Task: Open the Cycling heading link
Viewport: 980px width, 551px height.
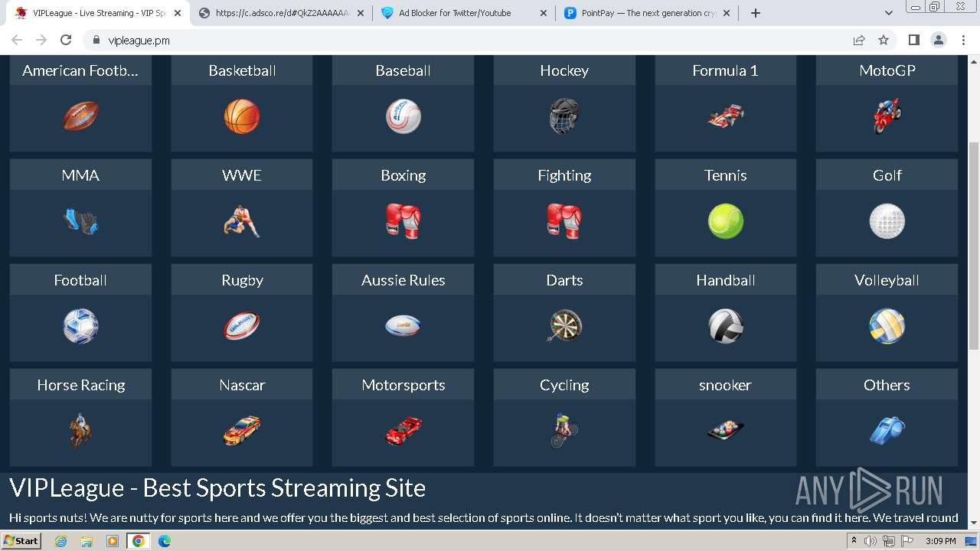Action: pyautogui.click(x=564, y=385)
